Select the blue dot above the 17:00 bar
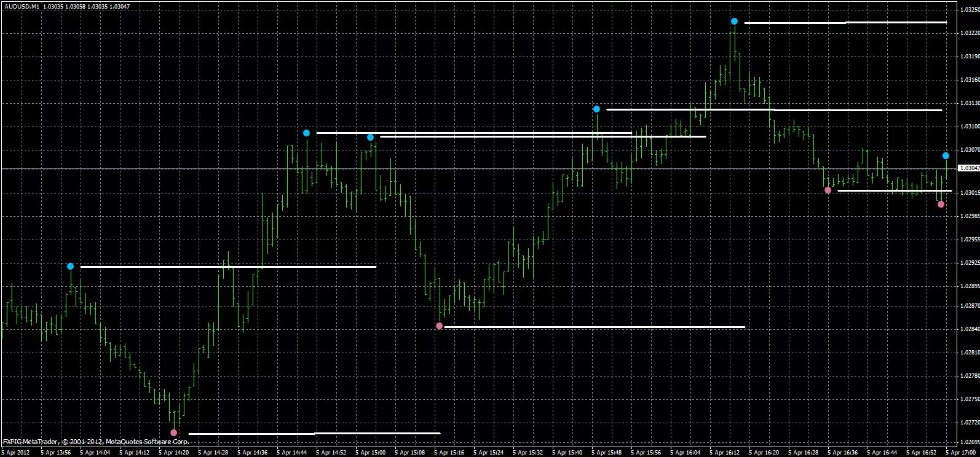This screenshot has height=457, width=980. tap(946, 156)
